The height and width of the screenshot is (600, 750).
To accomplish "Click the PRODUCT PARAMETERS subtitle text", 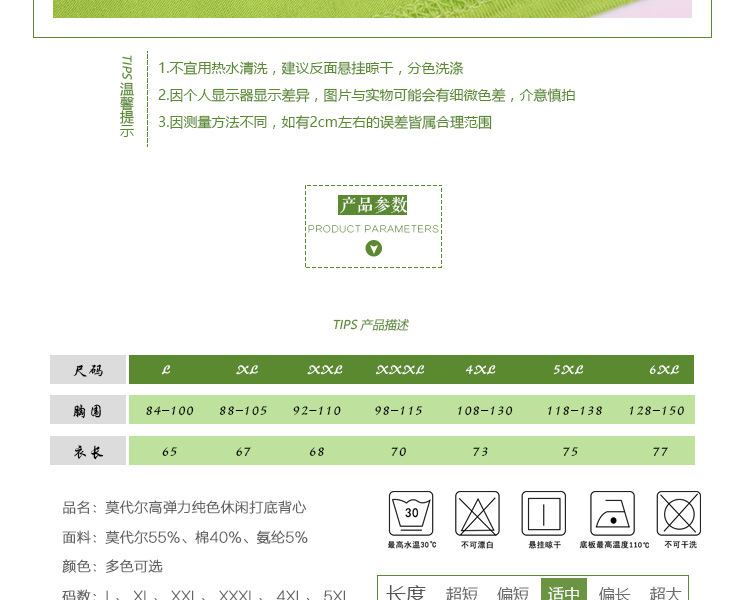I will [x=373, y=229].
